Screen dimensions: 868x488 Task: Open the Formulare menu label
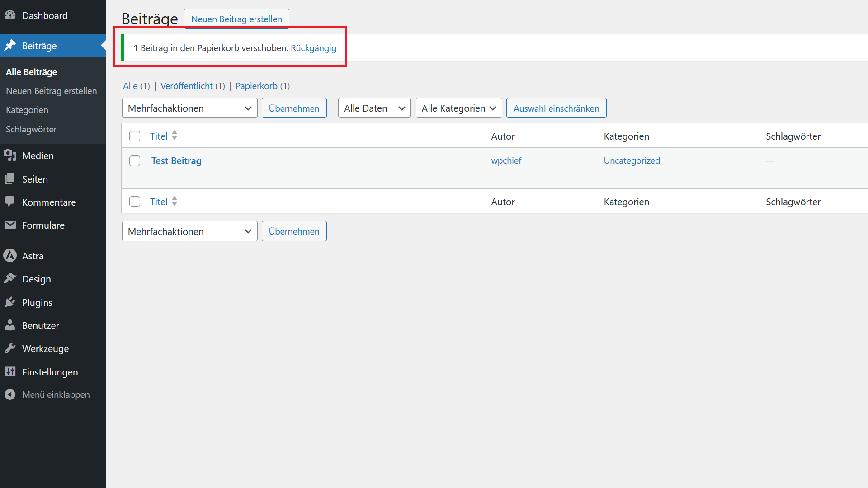pos(43,225)
